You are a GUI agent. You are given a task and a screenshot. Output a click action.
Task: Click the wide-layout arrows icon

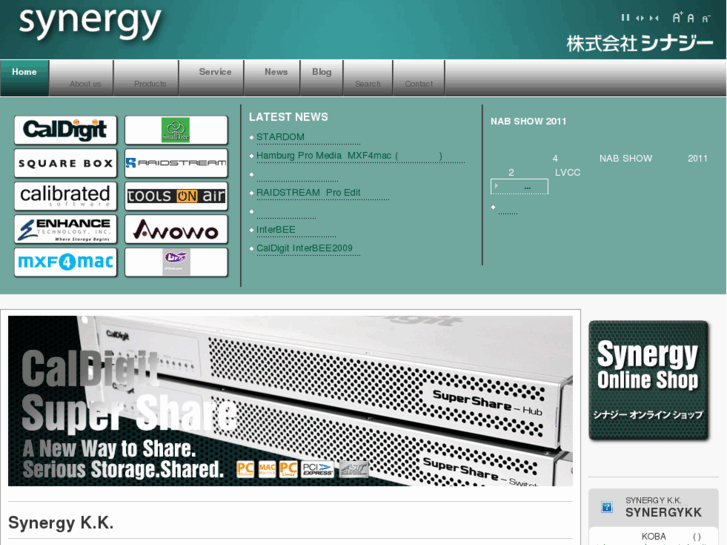pyautogui.click(x=640, y=18)
